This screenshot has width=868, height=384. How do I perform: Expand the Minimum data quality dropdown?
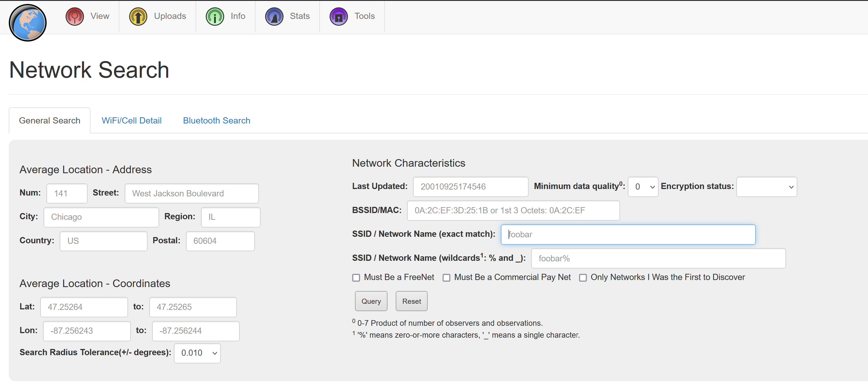[x=643, y=186]
